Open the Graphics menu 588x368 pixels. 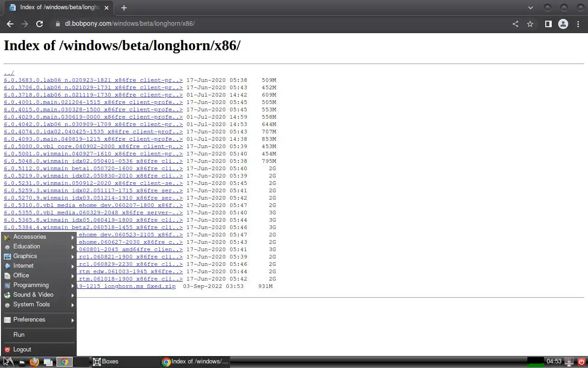(39, 256)
